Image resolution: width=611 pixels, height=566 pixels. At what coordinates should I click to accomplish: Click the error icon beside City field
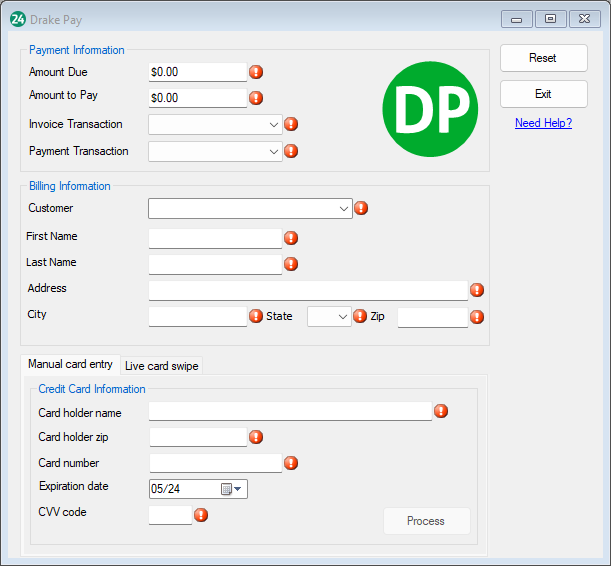point(256,316)
